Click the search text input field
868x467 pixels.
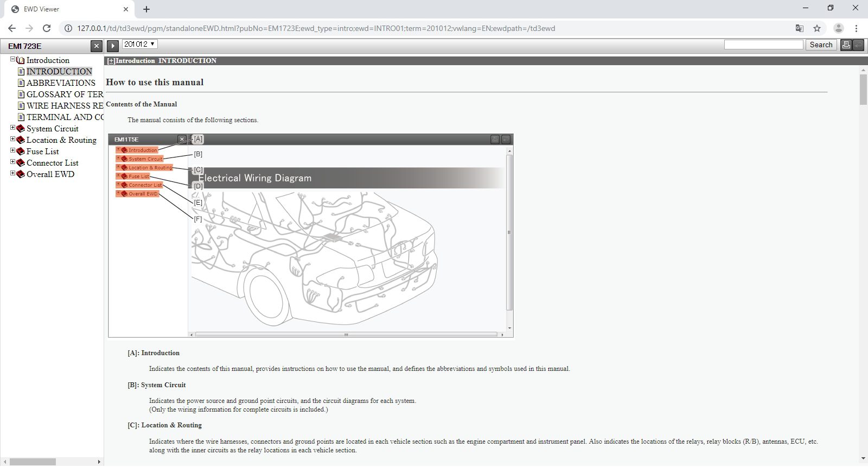pos(763,45)
